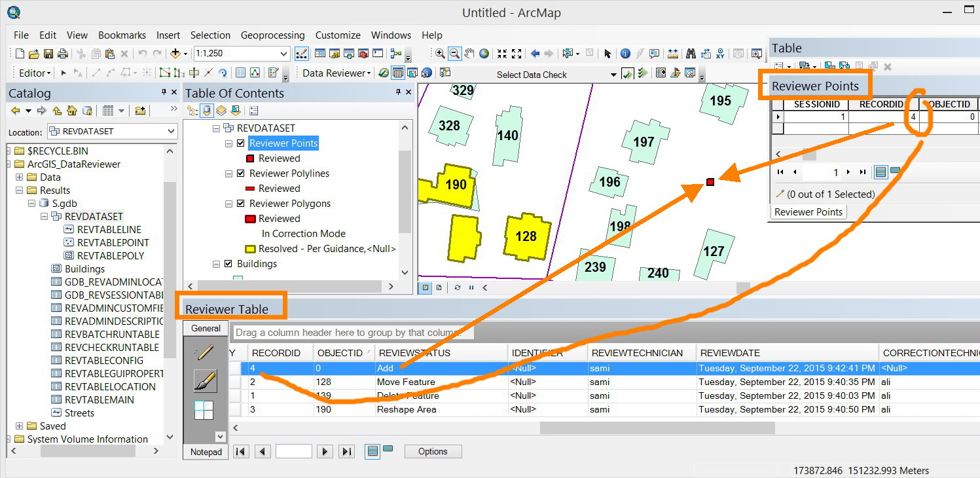Open the Attributes window from Editor toolbar
Viewport: 980px width, 478px height.
coord(240,73)
